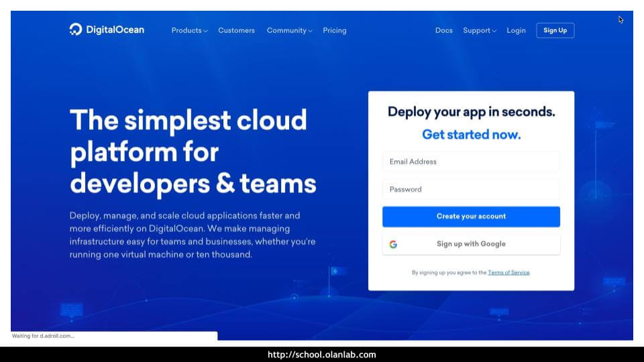This screenshot has width=644, height=362.
Task: Click the Login link
Action: coord(516,30)
